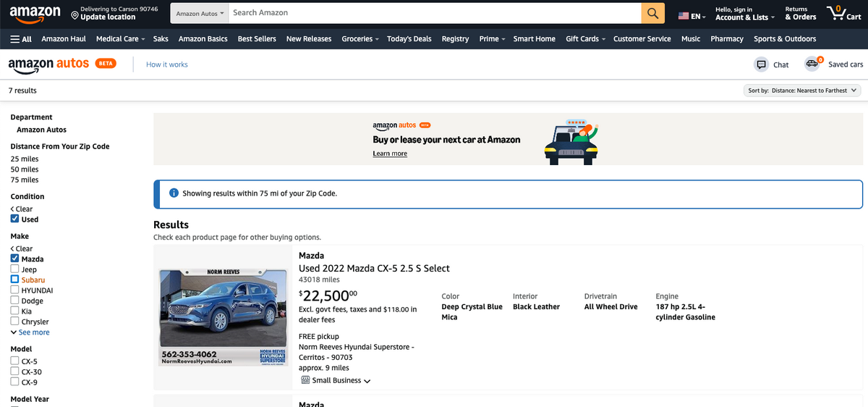Open the Groceries menu dropdown

click(360, 39)
